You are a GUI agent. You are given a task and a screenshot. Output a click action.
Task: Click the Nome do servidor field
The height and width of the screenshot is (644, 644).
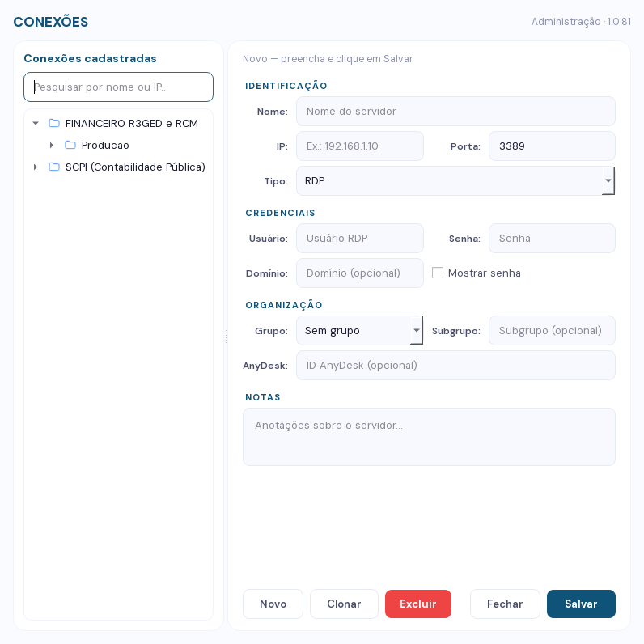pos(455,112)
